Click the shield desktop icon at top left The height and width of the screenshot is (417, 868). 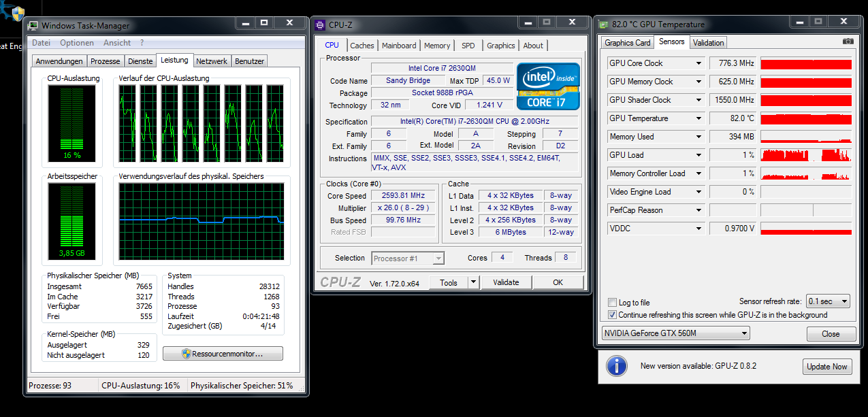click(17, 14)
